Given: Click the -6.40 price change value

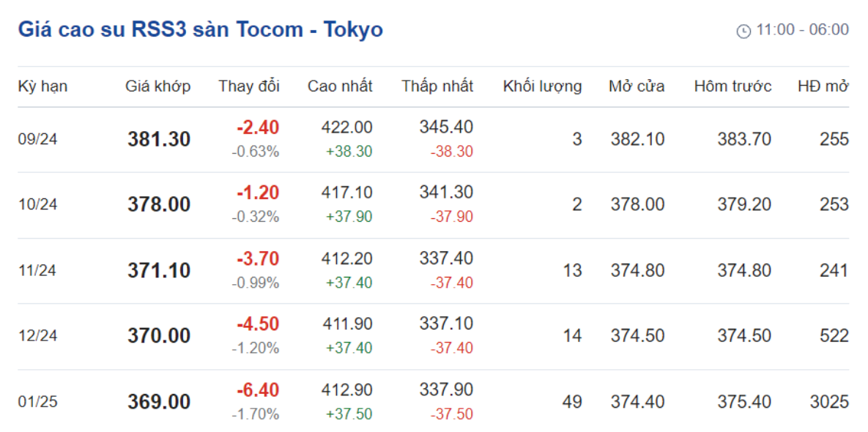Looking at the screenshot, I should [x=258, y=390].
